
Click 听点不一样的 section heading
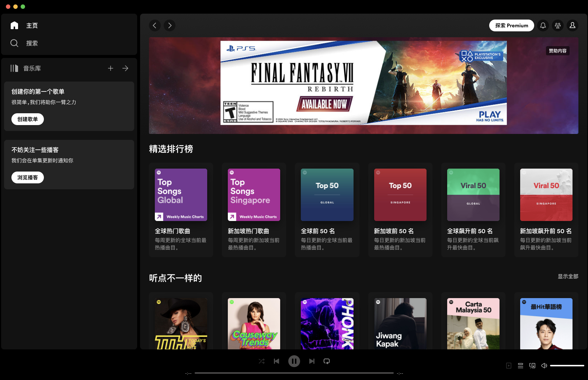[x=175, y=278]
